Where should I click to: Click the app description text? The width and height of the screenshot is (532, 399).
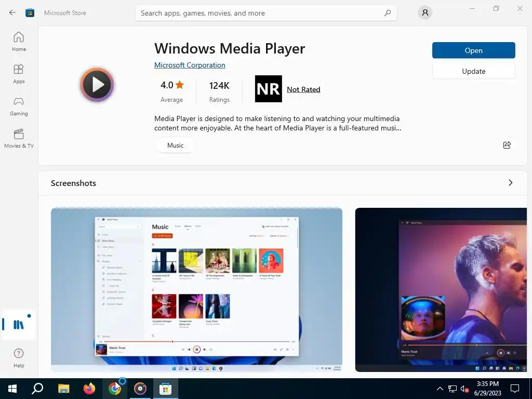(x=277, y=123)
